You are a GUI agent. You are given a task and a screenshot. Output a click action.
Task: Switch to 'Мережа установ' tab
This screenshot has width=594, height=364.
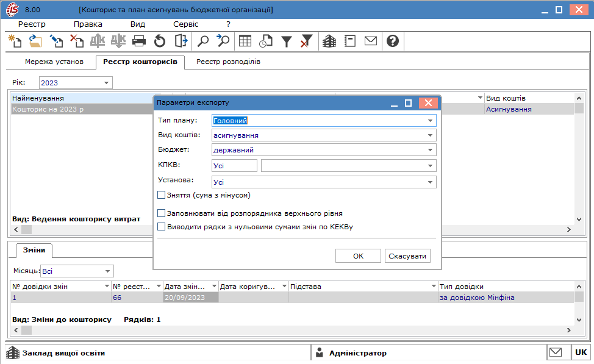click(x=54, y=62)
